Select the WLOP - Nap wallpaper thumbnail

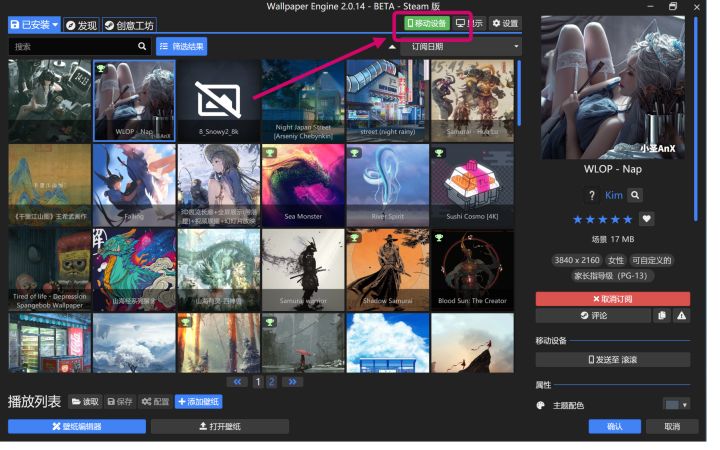134,101
